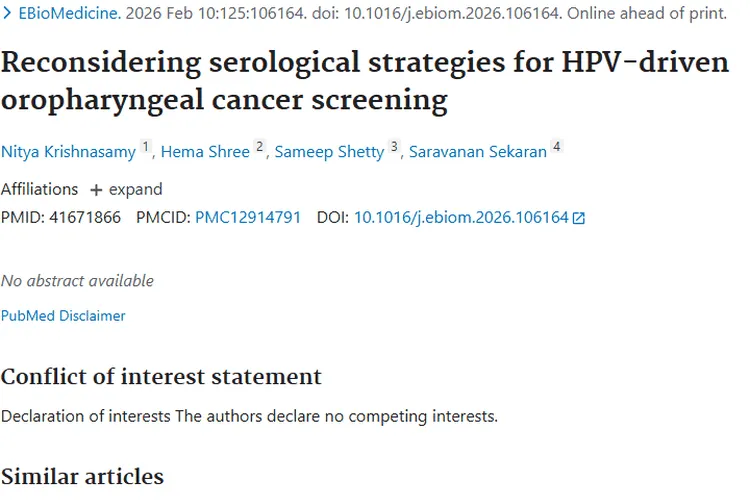Viewport: 750px width, 500px height.
Task: Click the external link icon beside DOI
Action: [x=578, y=218]
